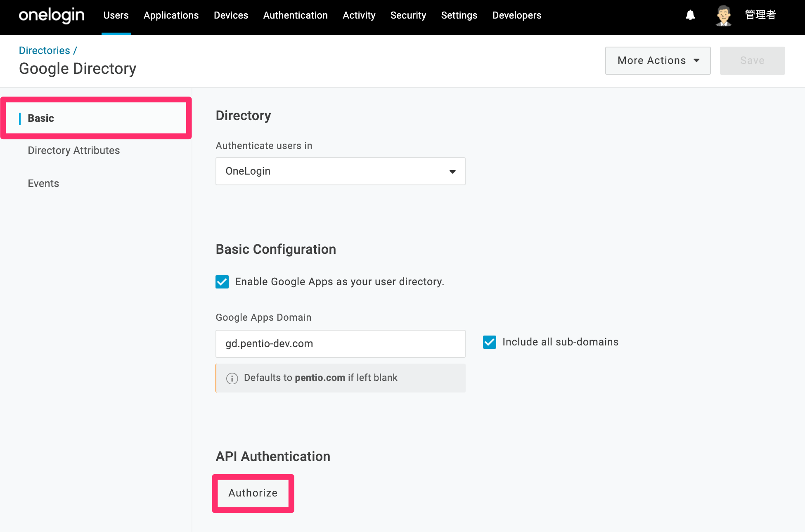Open the Applications menu
The image size is (805, 532).
coord(171,15)
